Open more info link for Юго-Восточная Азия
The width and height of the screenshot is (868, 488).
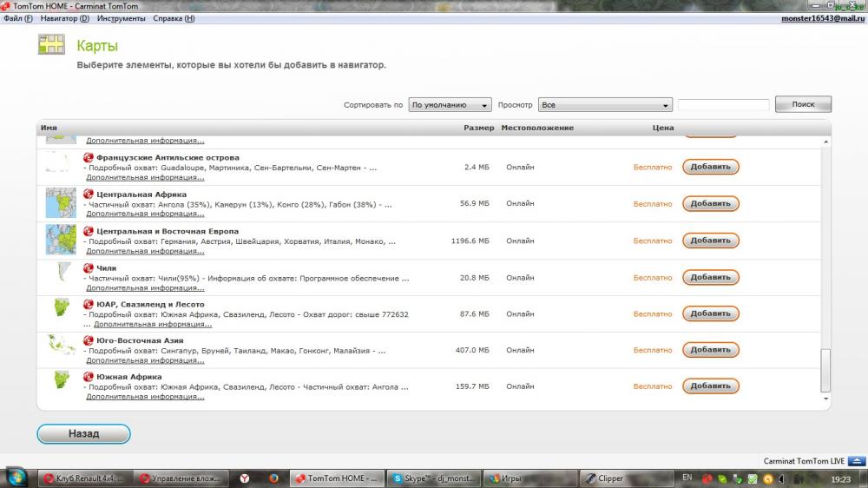pos(145,360)
